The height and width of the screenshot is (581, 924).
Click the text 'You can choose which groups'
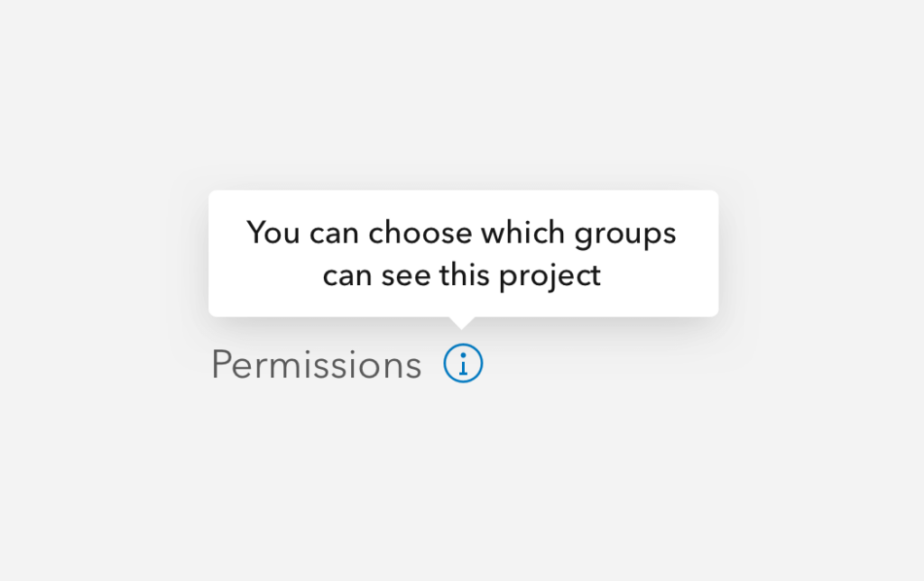[x=462, y=233]
